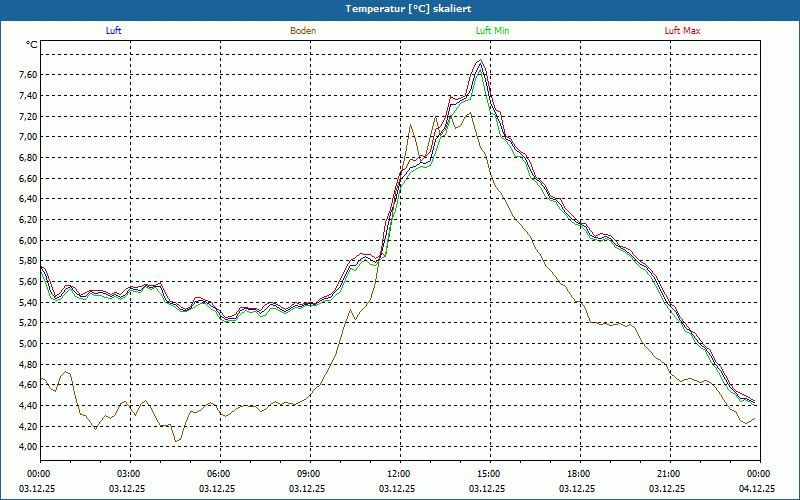Click the air temperature peak near 15:00
Viewport: 800px width, 500px height.
481,62
